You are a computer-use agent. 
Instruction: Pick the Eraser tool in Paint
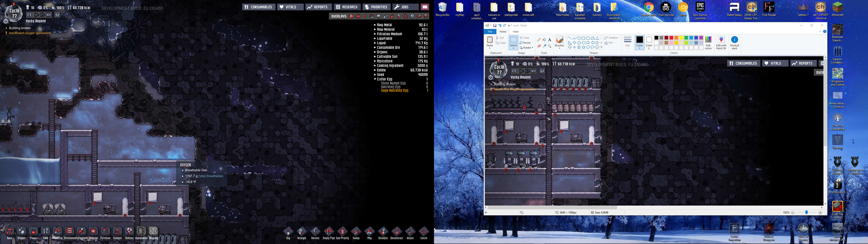click(539, 46)
